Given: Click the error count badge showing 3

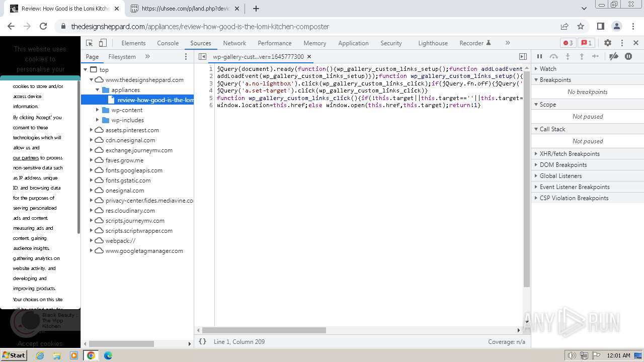Looking at the screenshot, I should 568,43.
